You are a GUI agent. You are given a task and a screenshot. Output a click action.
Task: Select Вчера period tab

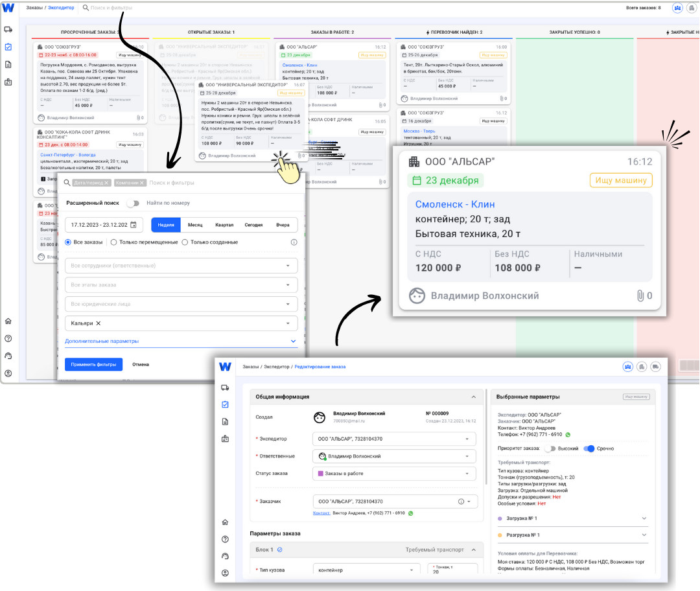point(283,224)
